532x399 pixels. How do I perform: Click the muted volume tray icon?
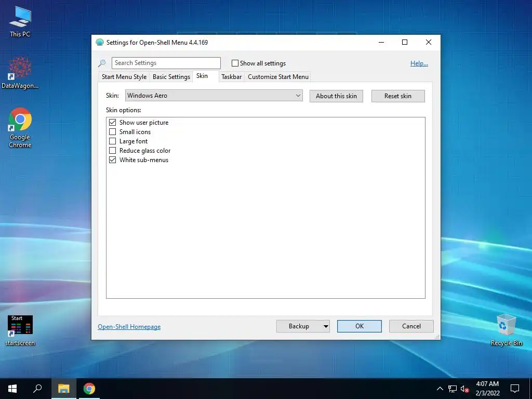[464, 389]
